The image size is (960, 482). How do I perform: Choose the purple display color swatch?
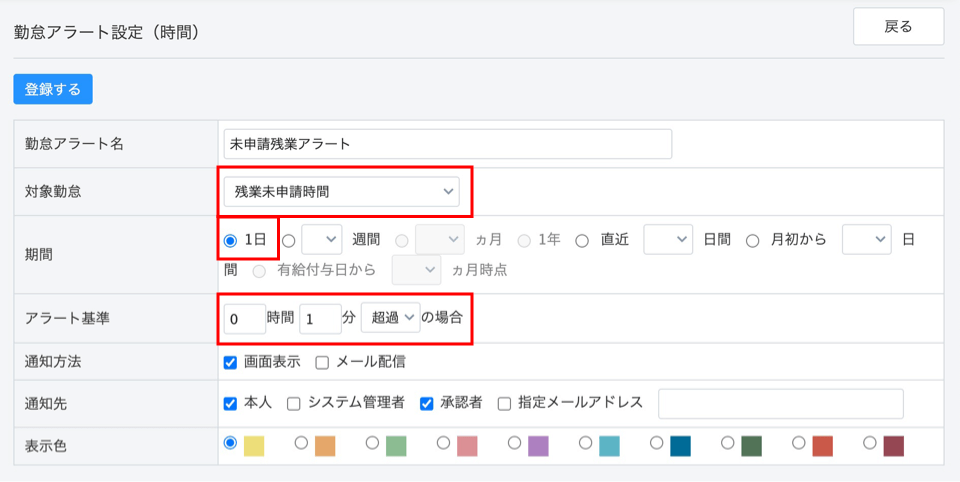(515, 443)
